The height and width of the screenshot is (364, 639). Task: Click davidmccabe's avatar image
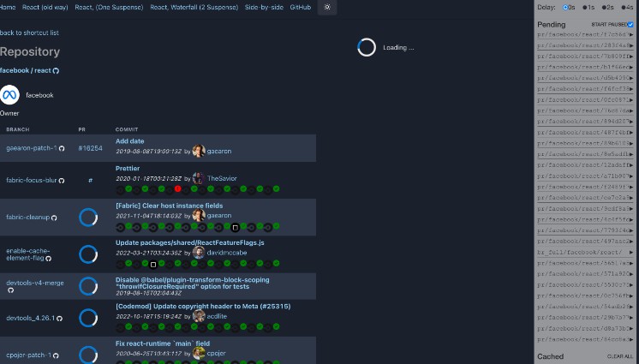click(x=199, y=253)
